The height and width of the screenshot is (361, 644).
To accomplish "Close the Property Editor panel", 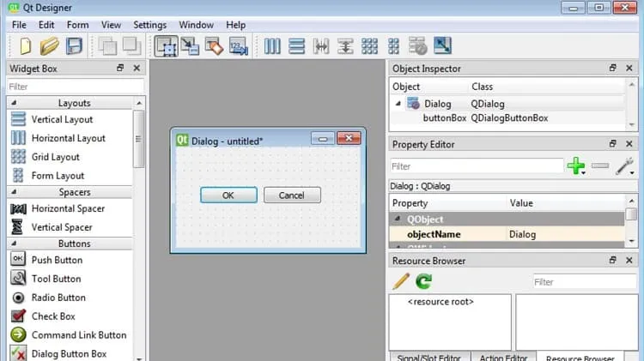I will point(629,143).
